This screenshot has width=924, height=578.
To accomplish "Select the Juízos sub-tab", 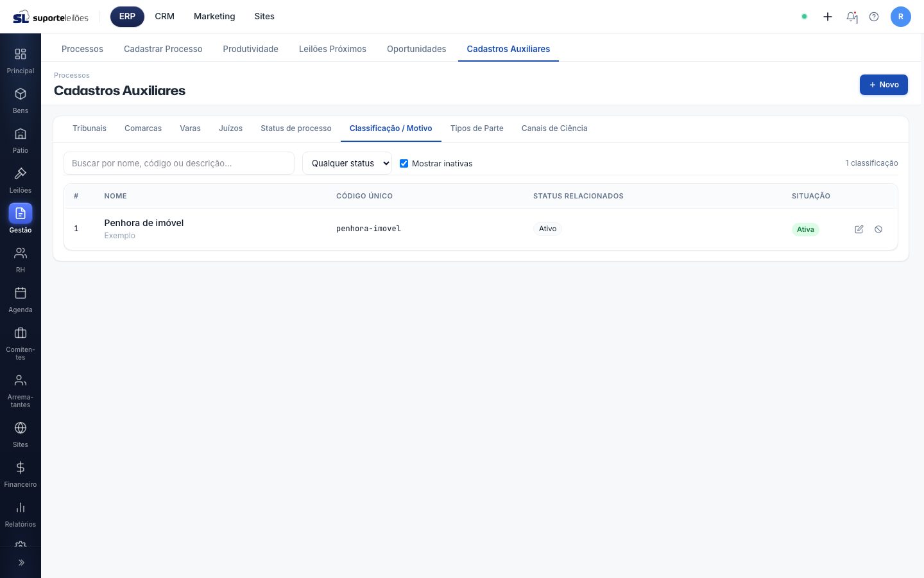I will click(x=230, y=128).
